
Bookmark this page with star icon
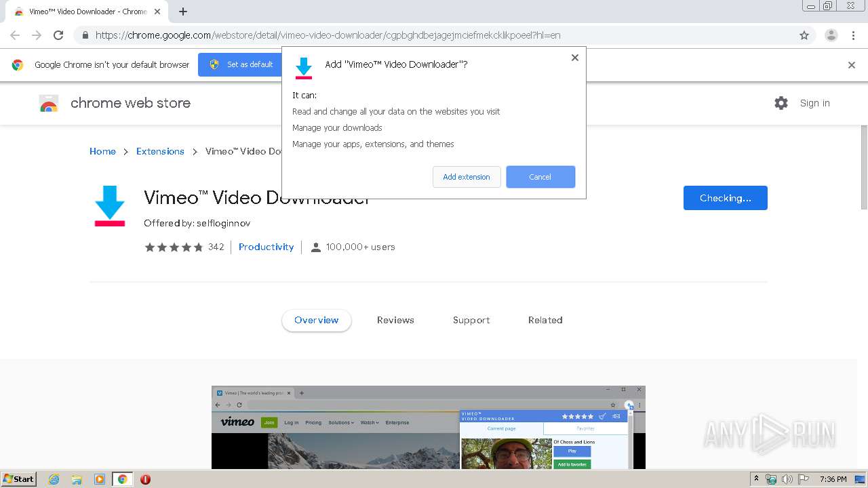804,35
